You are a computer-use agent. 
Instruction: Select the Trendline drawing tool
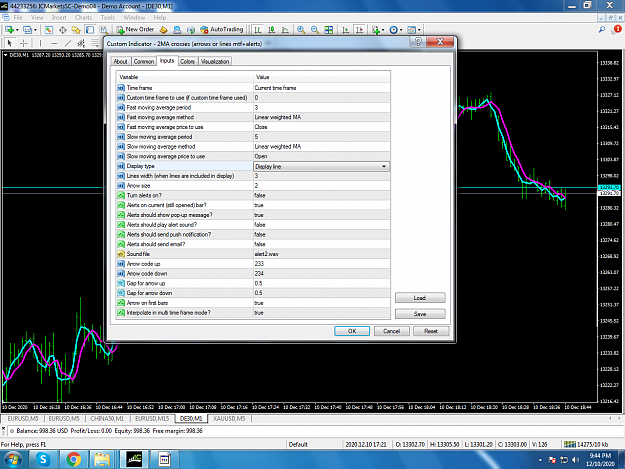point(68,43)
